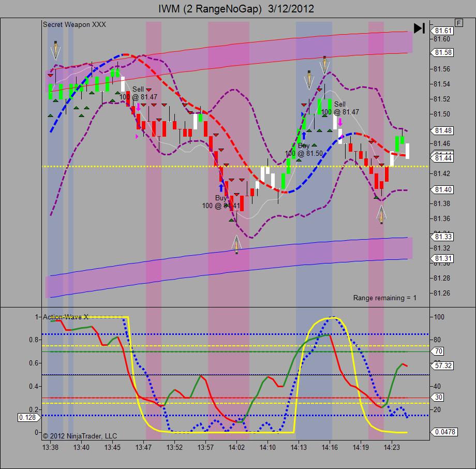Click the scroll-to-latest-bar arrow icon
This screenshot has width=476, height=469.
(x=419, y=28)
